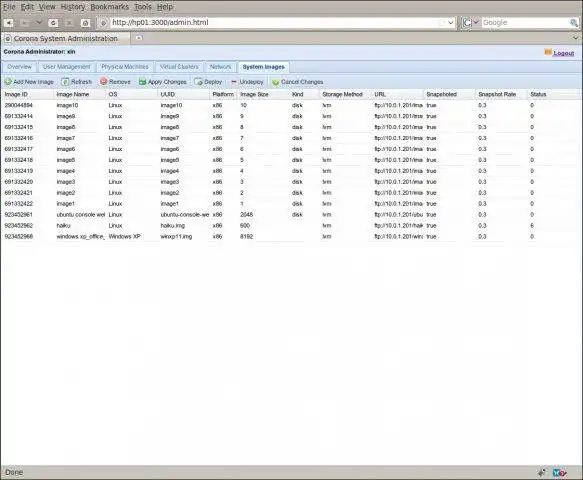Click the Logout link
The width and height of the screenshot is (583, 480).
coord(563,53)
